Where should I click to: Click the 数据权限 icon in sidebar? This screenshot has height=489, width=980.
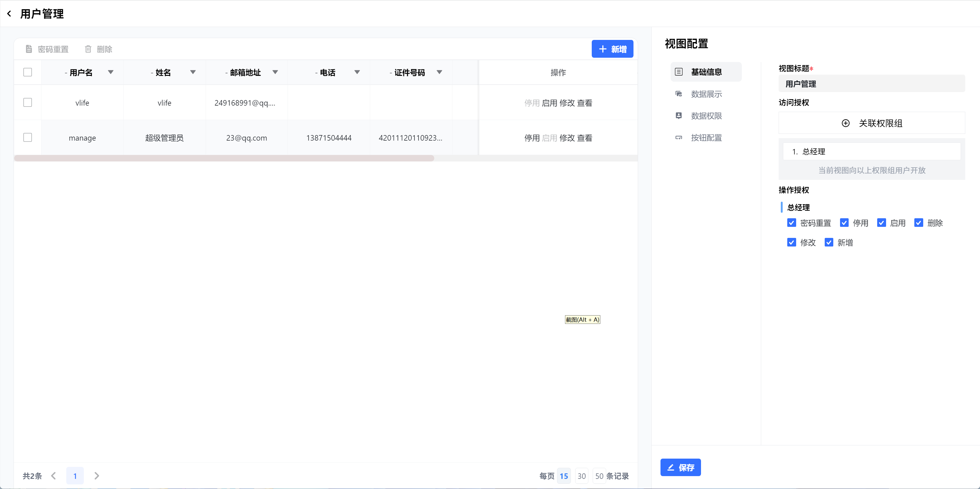click(x=679, y=116)
